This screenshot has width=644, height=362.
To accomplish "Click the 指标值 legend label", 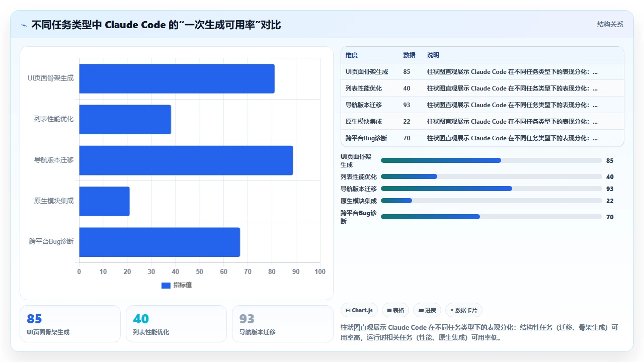I will point(183,285).
